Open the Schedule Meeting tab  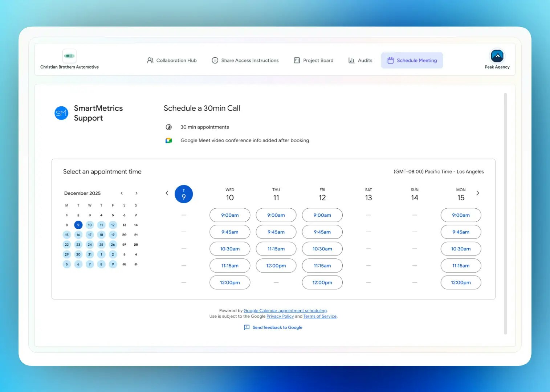(412, 60)
